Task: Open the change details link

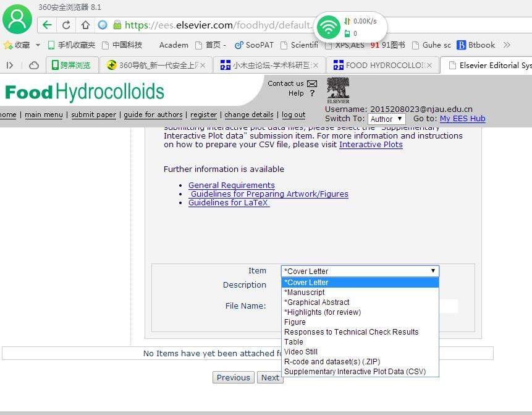Action: coord(248,115)
